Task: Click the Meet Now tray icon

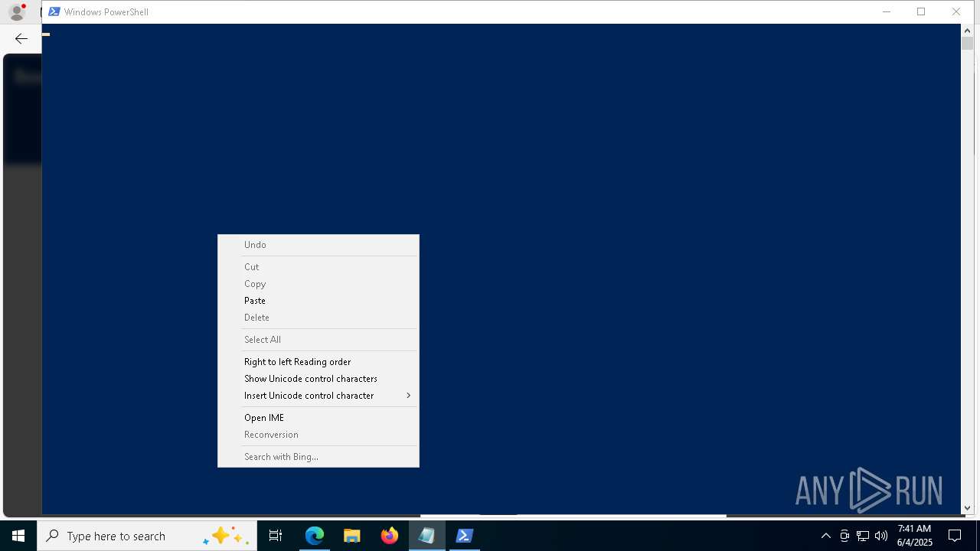Action: (x=844, y=536)
